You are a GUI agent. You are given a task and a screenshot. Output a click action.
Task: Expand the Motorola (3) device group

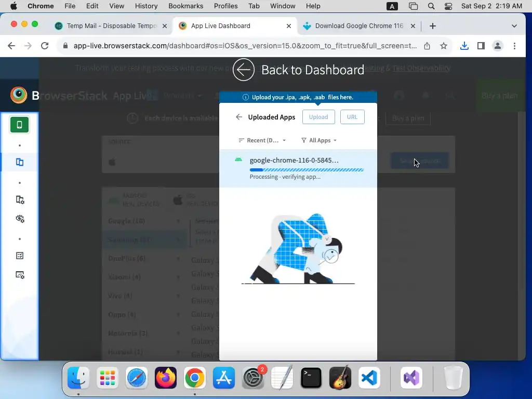click(144, 333)
